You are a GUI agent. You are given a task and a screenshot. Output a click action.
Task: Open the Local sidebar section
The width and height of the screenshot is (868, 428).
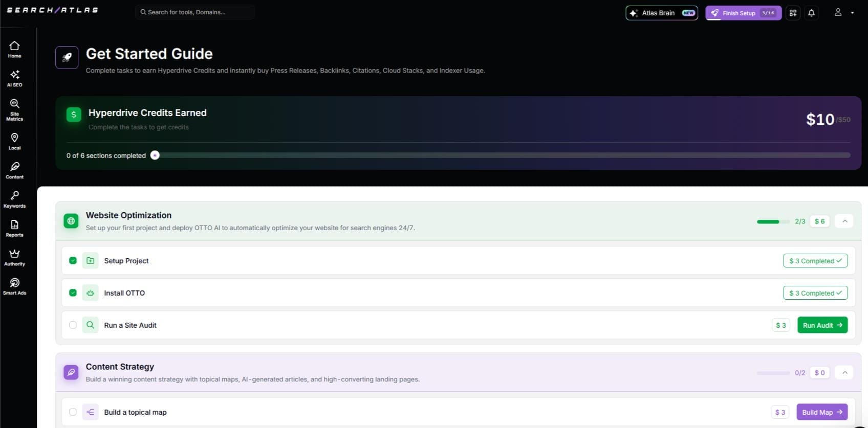[14, 141]
